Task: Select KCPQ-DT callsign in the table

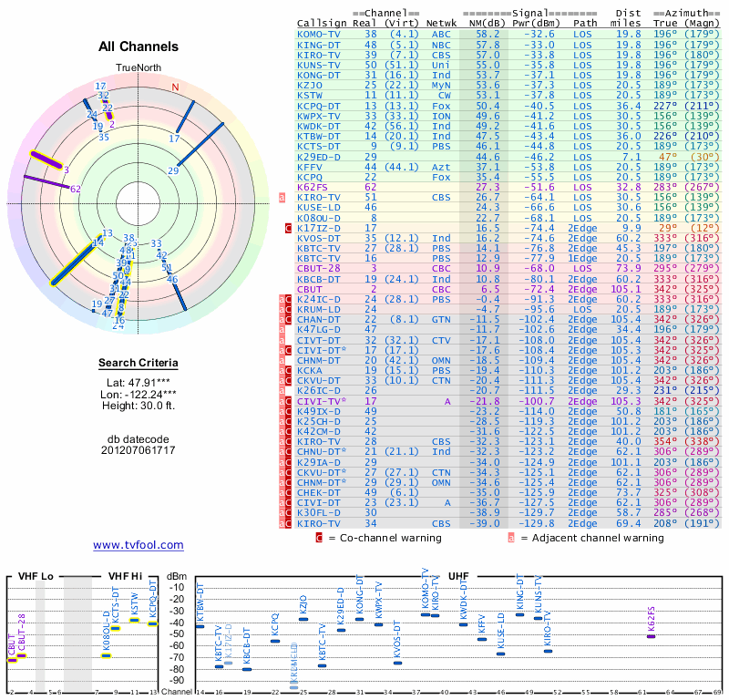Action: click(318, 106)
